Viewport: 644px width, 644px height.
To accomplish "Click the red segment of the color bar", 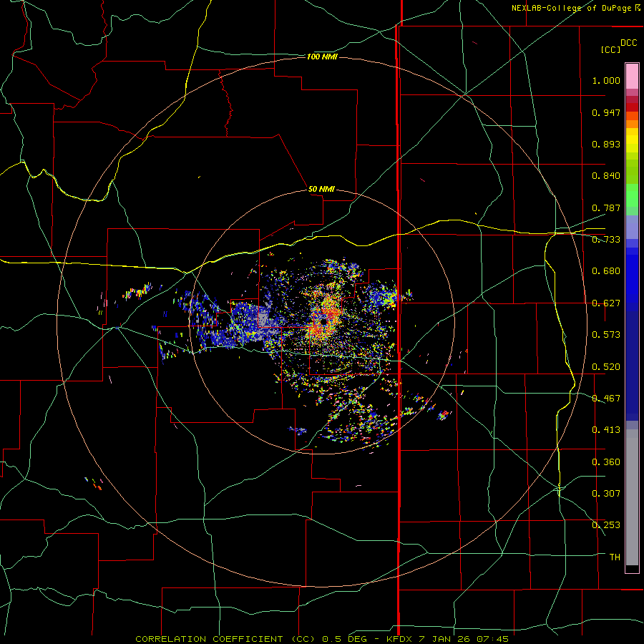I will (x=632, y=107).
